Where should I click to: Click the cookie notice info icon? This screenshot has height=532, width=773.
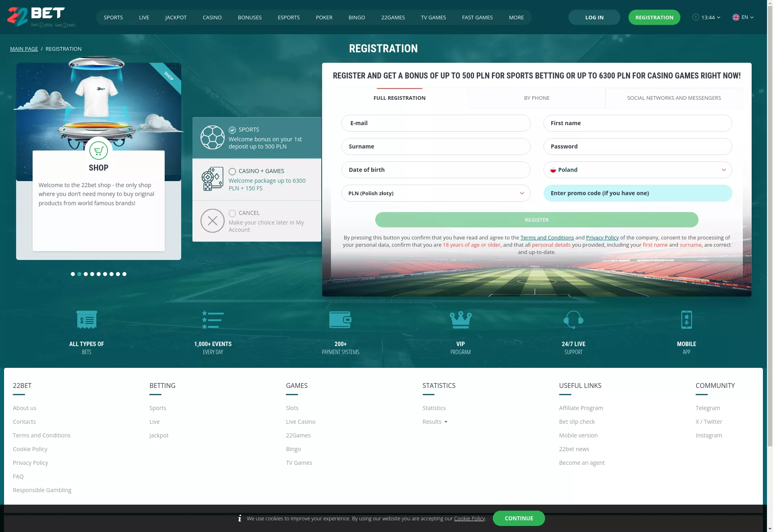240,518
